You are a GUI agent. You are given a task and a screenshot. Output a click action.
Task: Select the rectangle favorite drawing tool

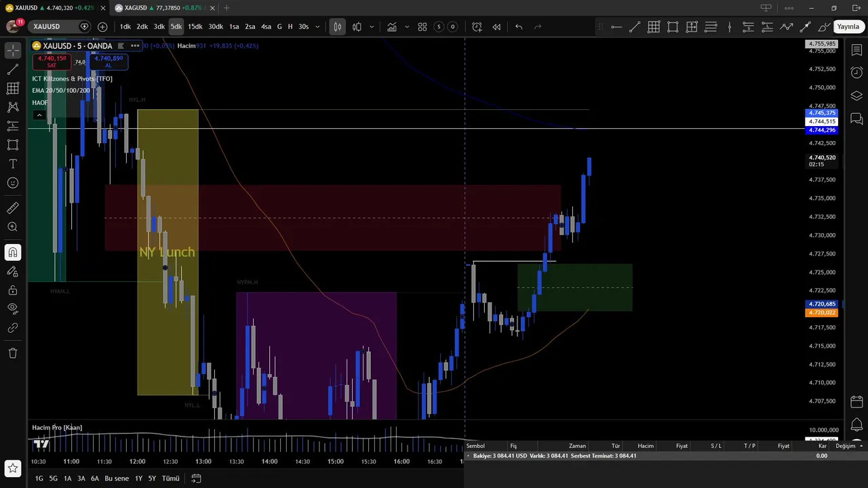pos(673,27)
